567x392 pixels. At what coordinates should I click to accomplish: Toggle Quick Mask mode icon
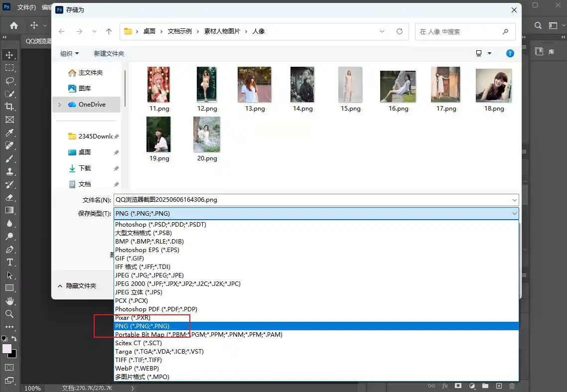10,368
